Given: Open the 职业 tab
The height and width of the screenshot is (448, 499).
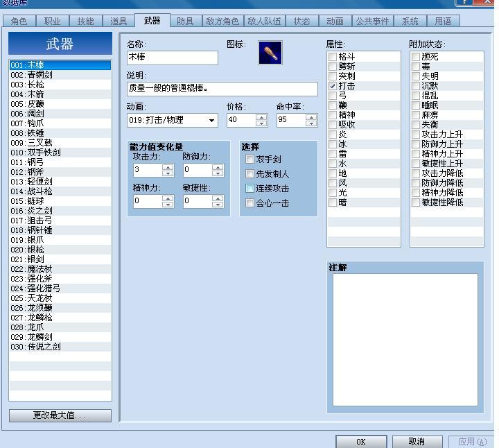Looking at the screenshot, I should click(x=52, y=21).
